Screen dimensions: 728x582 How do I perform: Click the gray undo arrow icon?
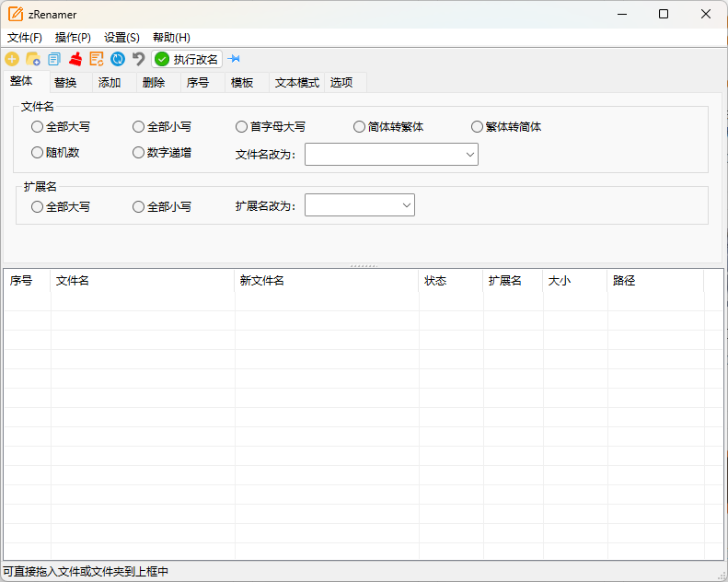[x=139, y=59]
